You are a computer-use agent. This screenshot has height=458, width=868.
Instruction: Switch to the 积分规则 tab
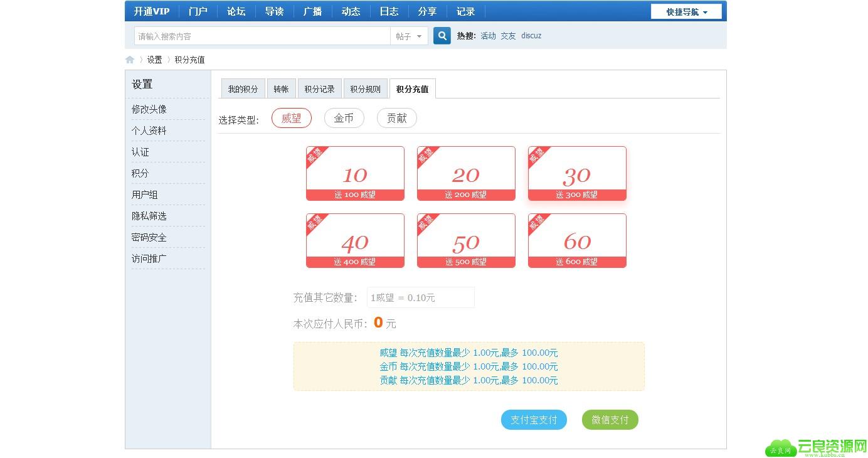365,89
